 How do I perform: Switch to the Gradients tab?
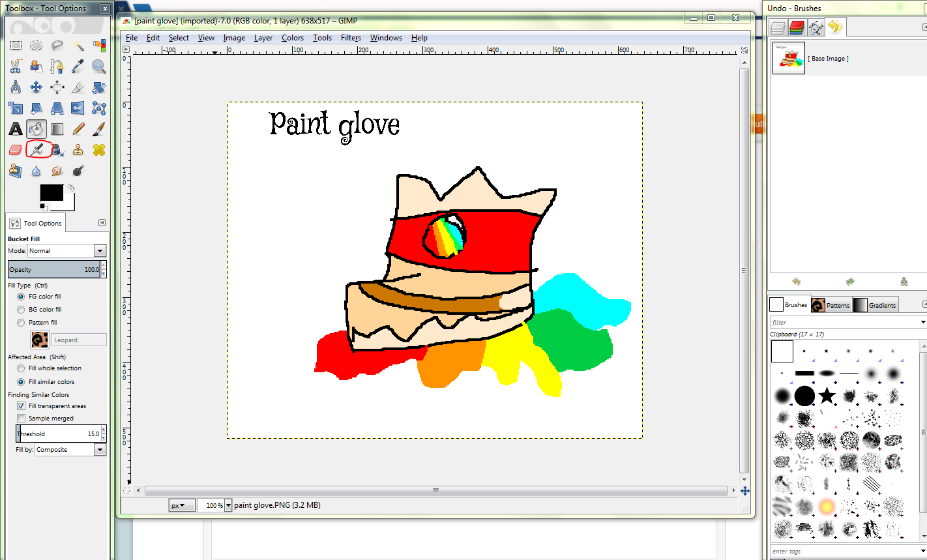(875, 305)
